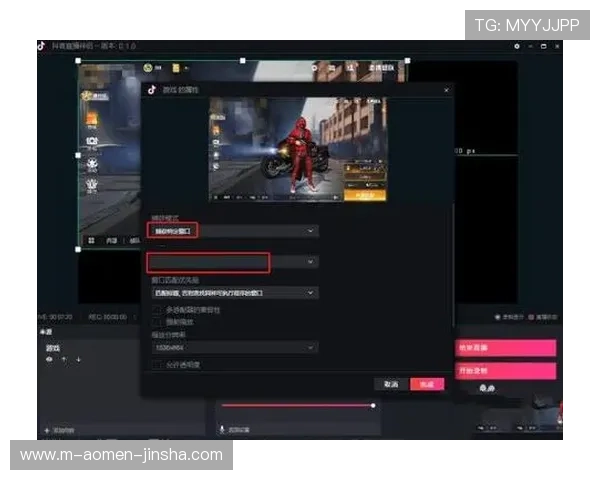The width and height of the screenshot is (600, 480).
Task: Toggle the eye icon for the 游戏 source
Action: 49,359
